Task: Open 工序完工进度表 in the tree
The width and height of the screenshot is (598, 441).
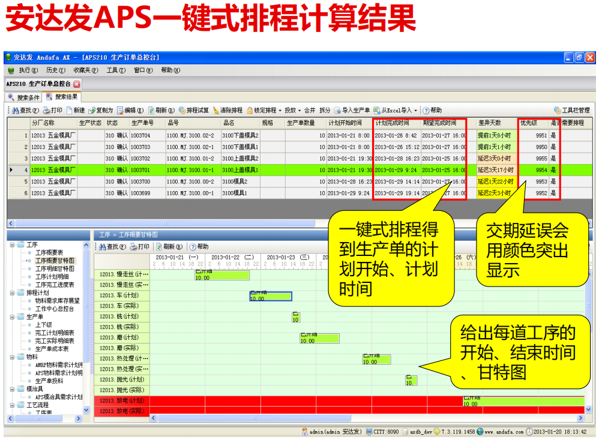Action: point(55,285)
